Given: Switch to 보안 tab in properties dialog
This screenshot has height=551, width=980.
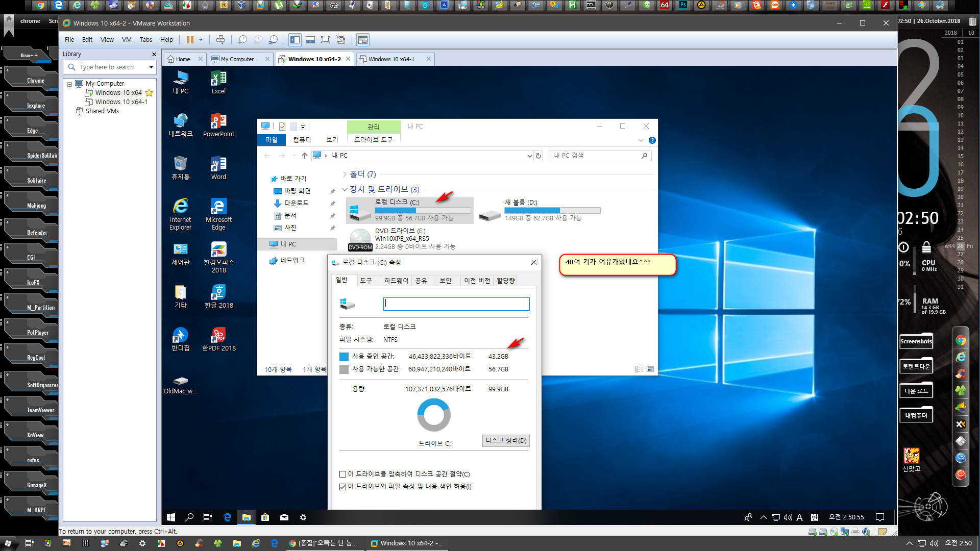Looking at the screenshot, I should coord(446,281).
